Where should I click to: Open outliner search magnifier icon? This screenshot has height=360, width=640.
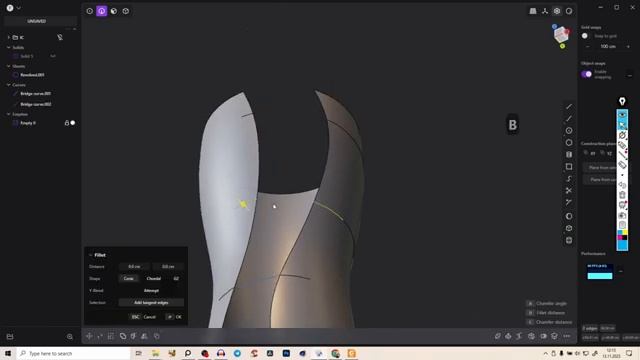(70, 337)
